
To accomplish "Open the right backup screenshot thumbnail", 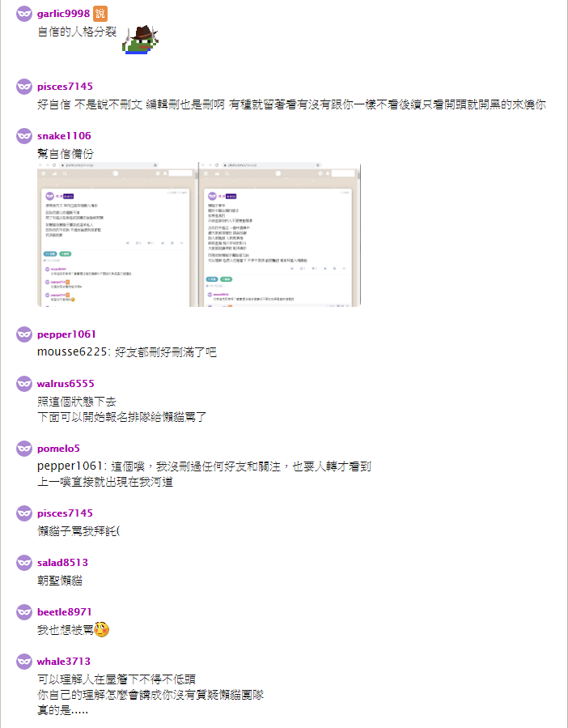I will (x=280, y=235).
